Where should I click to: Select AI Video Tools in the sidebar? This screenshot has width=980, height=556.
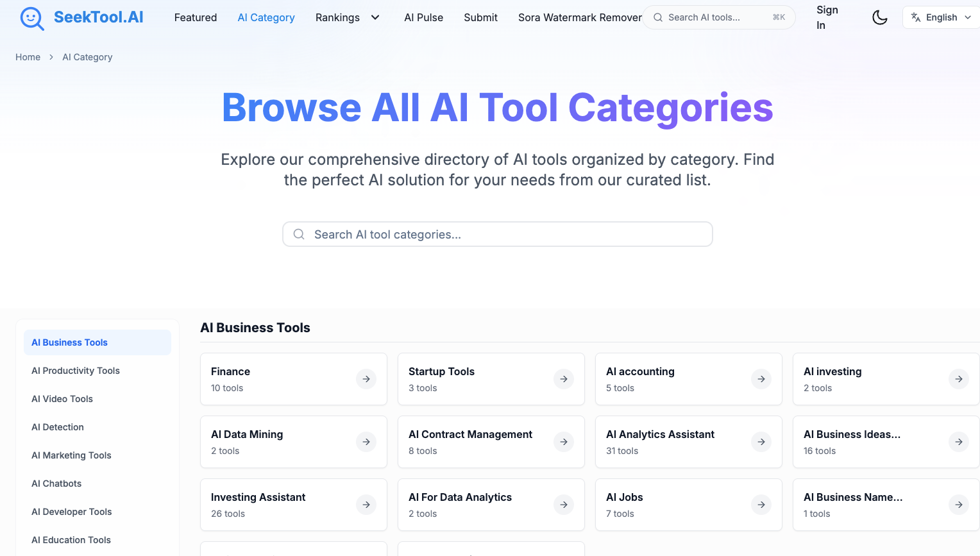[62, 399]
